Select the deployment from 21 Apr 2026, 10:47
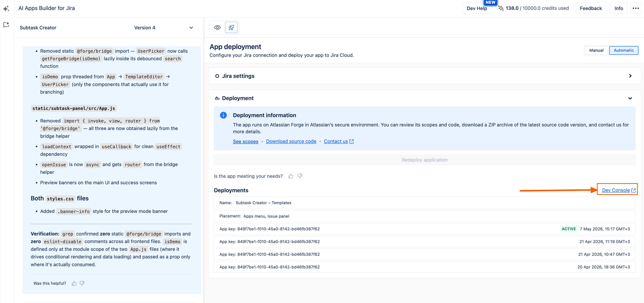Viewport: 644px width, 303px height. (425, 254)
